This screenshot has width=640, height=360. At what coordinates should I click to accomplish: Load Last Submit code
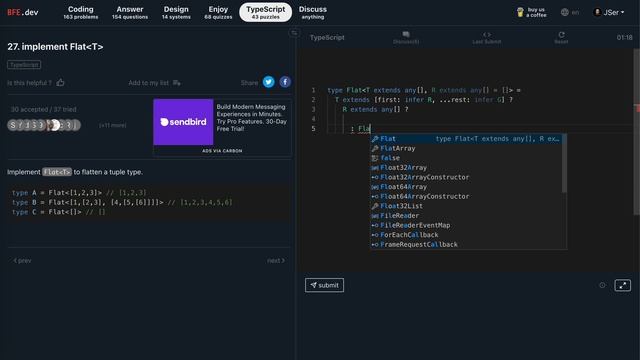[x=487, y=37]
